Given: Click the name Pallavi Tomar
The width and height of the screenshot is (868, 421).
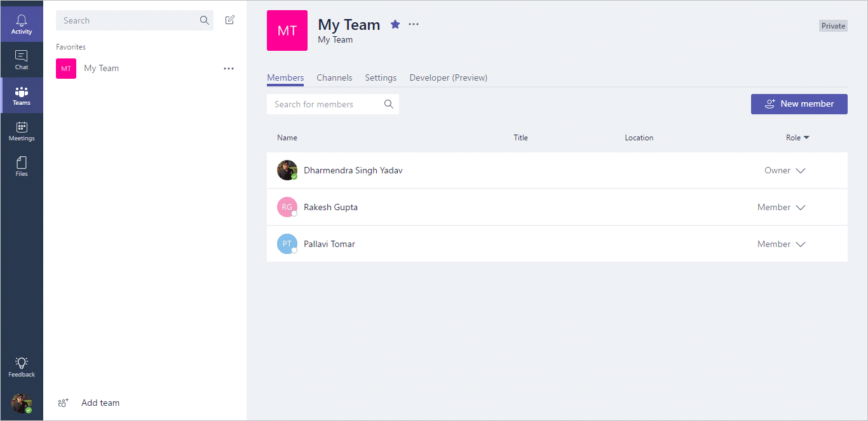Looking at the screenshot, I should pos(329,244).
